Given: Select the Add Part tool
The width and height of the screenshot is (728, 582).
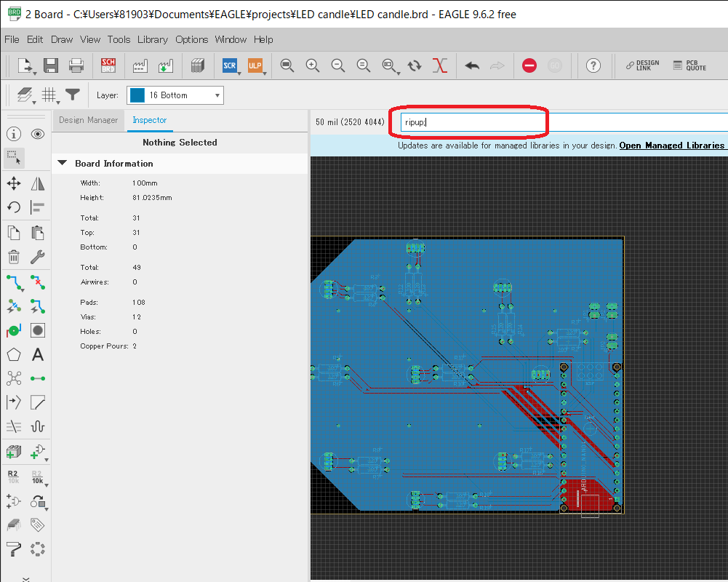Looking at the screenshot, I should 14,452.
